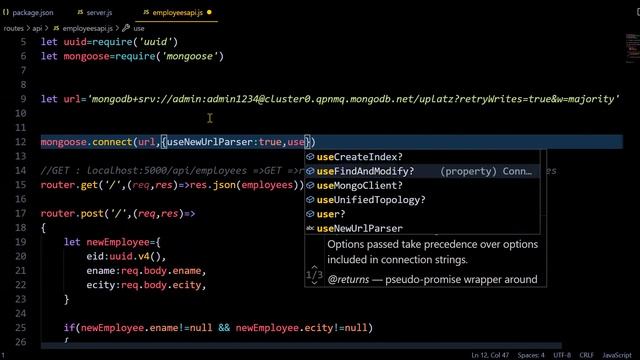The width and height of the screenshot is (640, 360).
Task: Click line number 25 in gutter
Action: (21, 327)
